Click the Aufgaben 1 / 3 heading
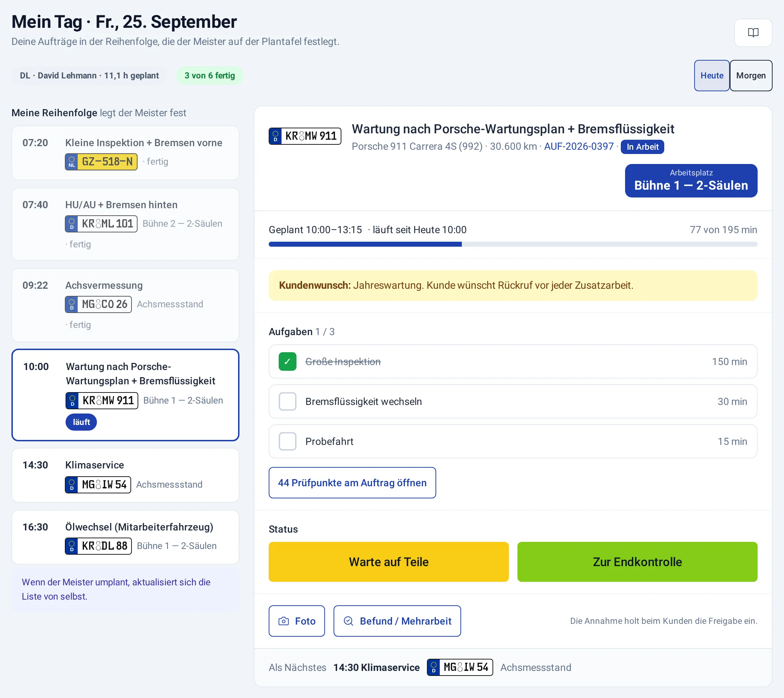Screen dimensions: 784x698 tap(301, 332)
